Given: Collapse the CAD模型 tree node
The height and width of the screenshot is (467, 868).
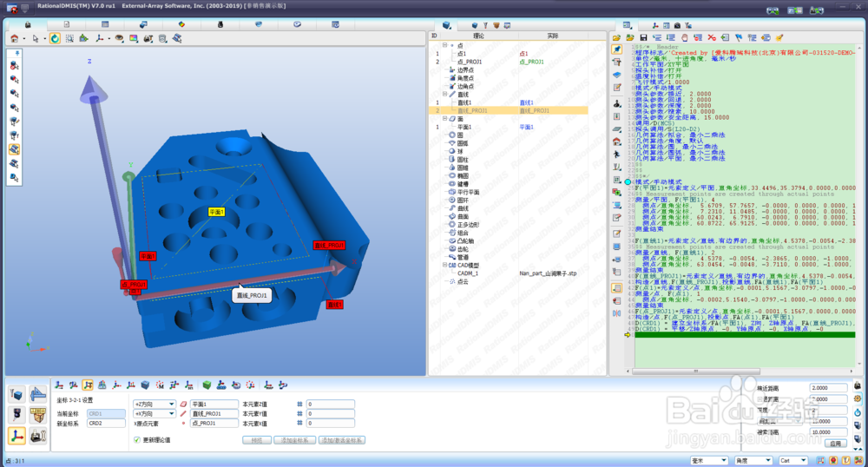Looking at the screenshot, I should pos(444,265).
